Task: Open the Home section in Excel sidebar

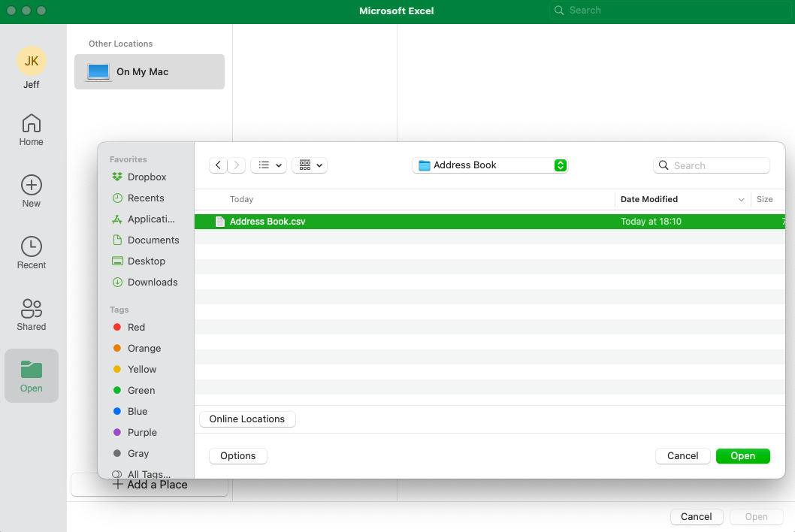Action: pos(31,130)
